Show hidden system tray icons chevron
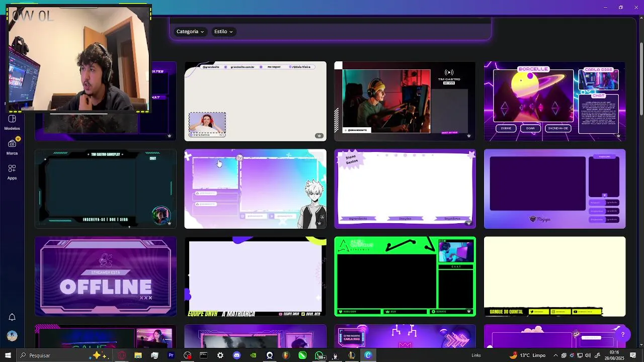Image resolution: width=644 pixels, height=362 pixels. (x=555, y=355)
